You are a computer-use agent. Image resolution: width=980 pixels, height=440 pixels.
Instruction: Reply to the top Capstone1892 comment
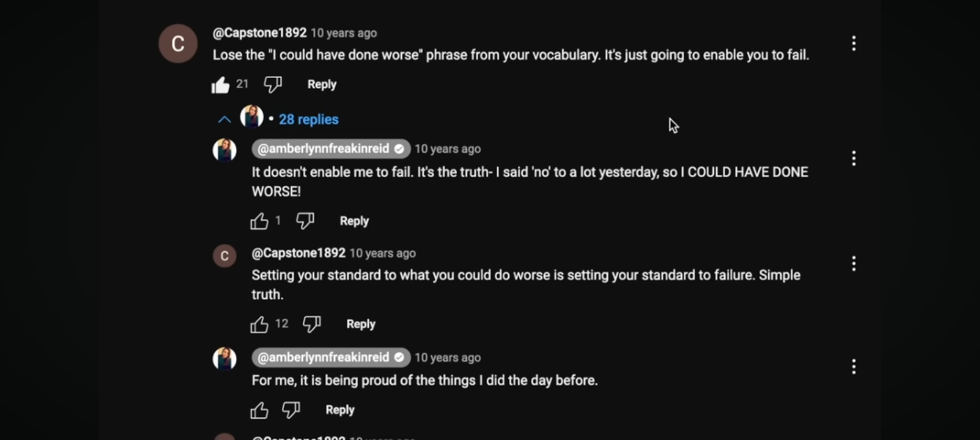[322, 84]
